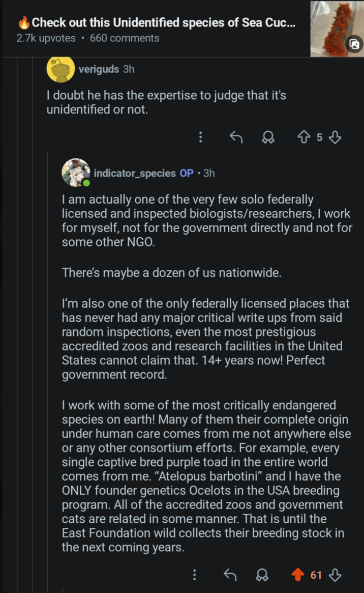
Task: Reply to indicator_species comment
Action: click(230, 575)
